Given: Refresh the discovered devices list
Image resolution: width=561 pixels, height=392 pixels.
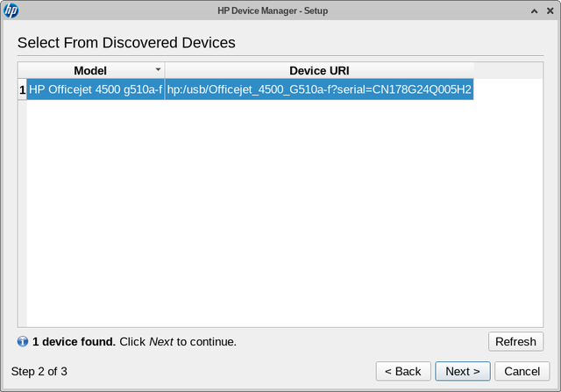Looking at the screenshot, I should 515,341.
